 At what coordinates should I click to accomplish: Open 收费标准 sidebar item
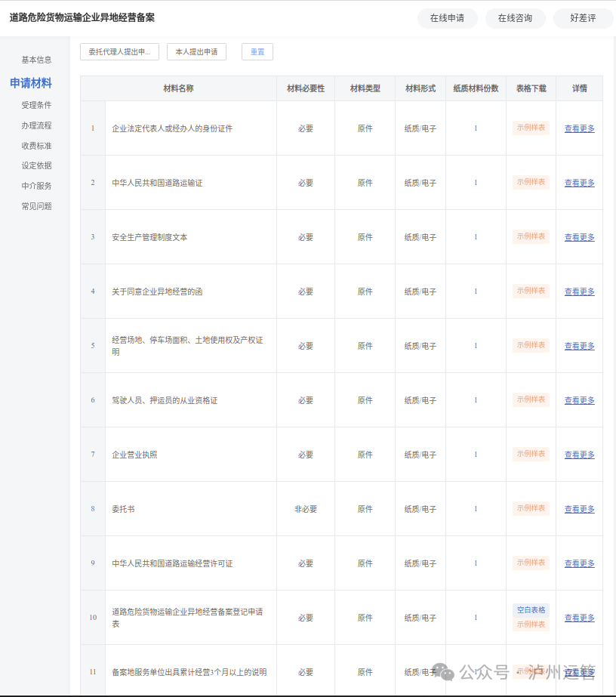36,146
